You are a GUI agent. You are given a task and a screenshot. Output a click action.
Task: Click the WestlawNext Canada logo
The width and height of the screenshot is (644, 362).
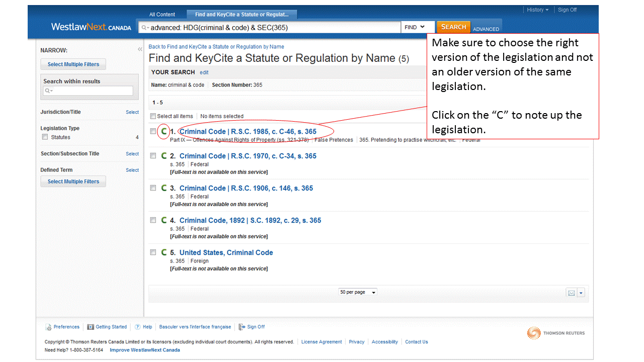[91, 27]
